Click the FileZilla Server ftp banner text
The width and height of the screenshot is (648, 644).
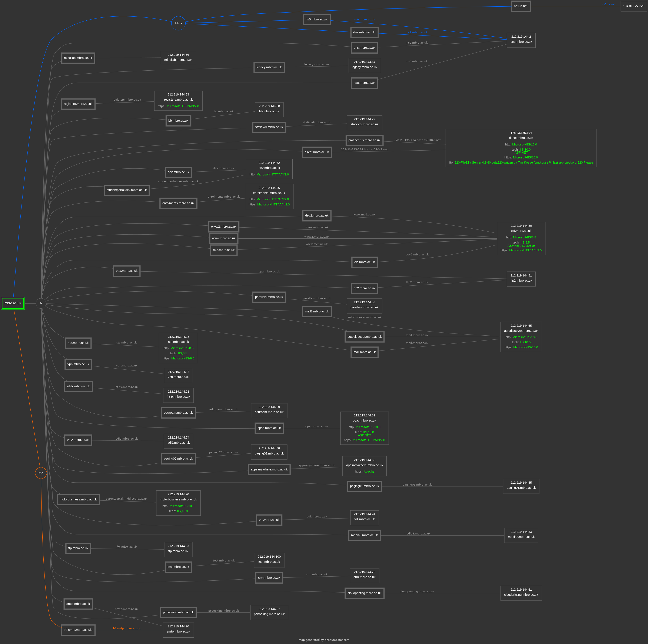click(x=524, y=162)
